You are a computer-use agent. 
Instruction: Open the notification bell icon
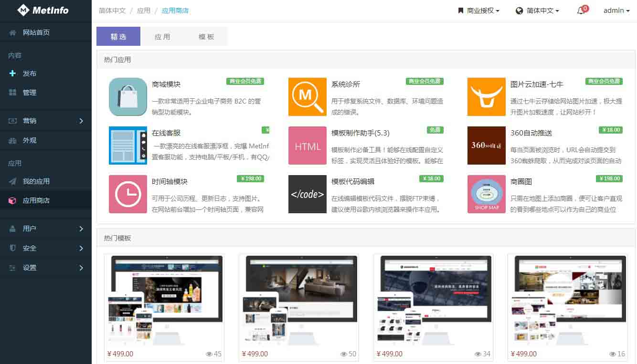[581, 10]
